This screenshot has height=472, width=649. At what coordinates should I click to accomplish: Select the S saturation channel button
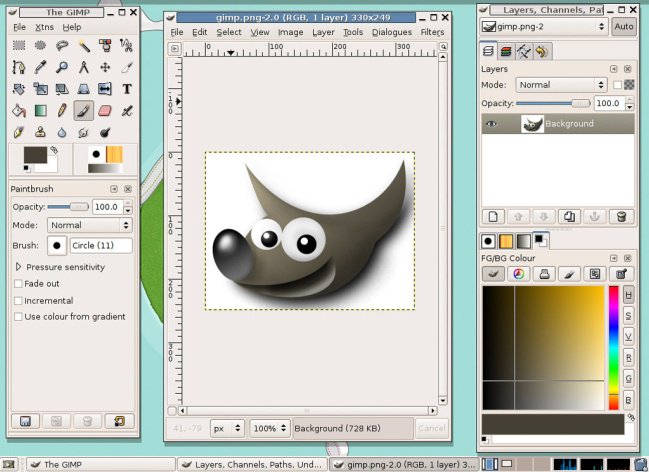[628, 316]
